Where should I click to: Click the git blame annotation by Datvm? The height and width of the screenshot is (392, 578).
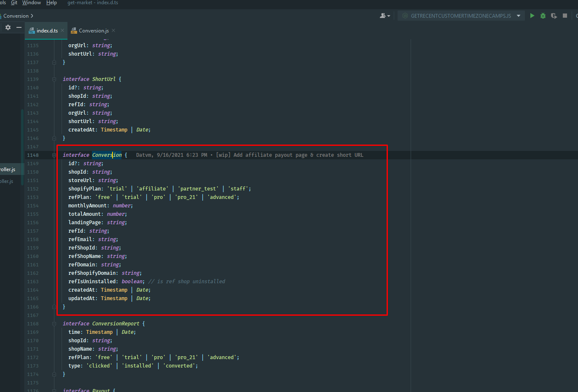click(x=250, y=155)
